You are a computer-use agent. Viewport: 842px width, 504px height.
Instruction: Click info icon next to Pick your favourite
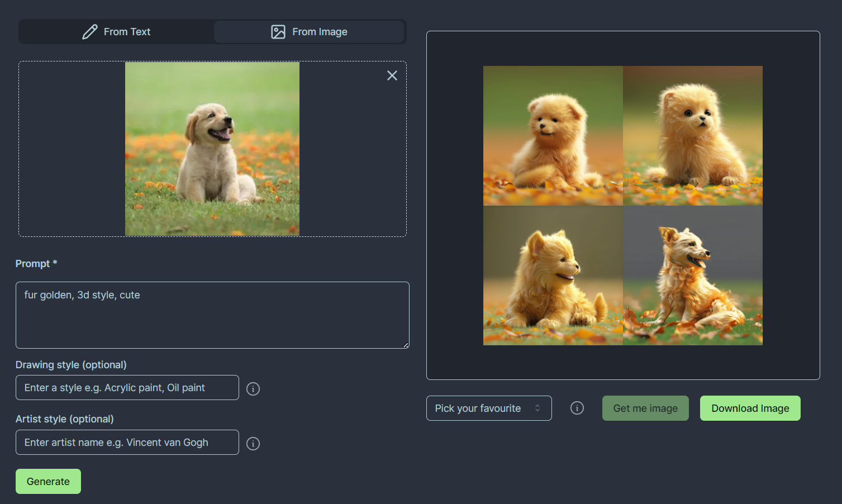point(577,408)
